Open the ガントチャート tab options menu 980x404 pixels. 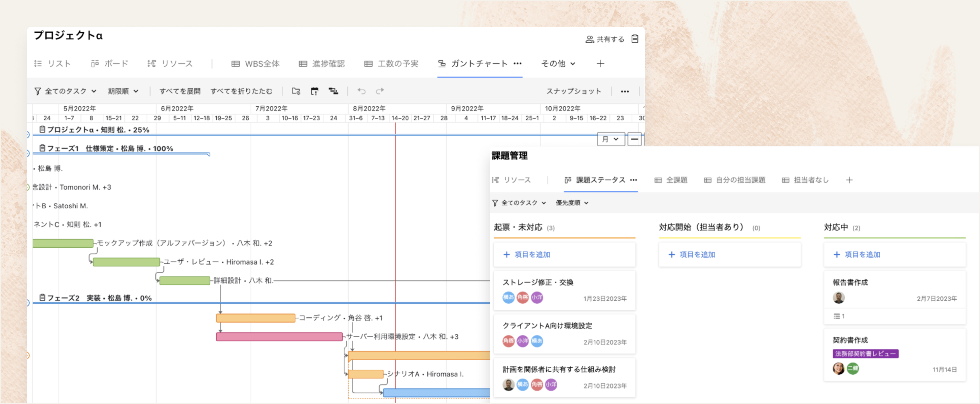point(517,64)
